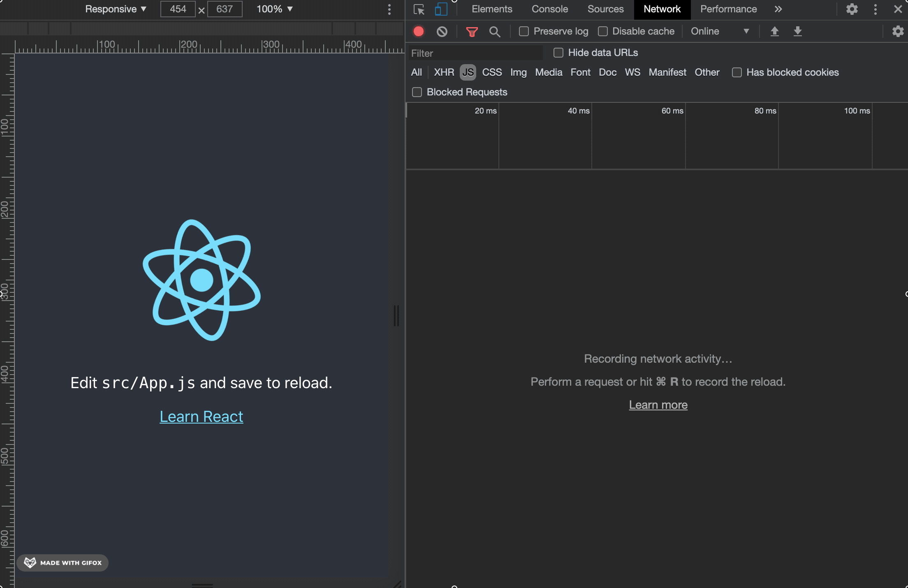Open the 100% zoom dropdown

click(x=274, y=9)
